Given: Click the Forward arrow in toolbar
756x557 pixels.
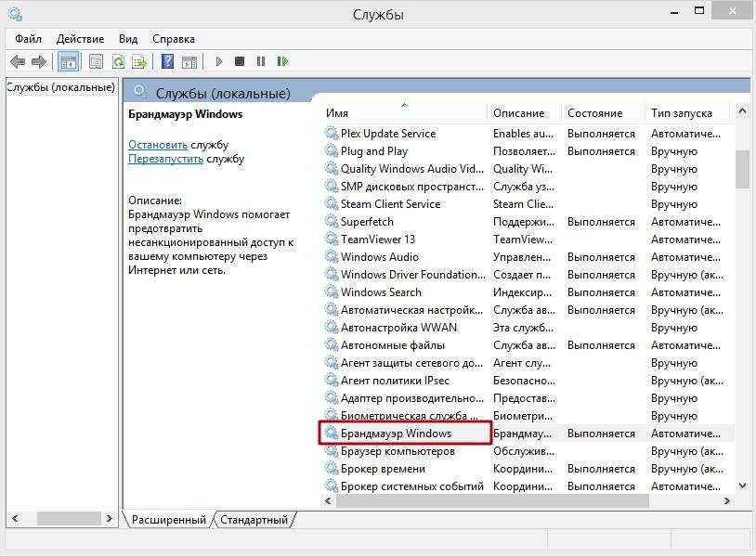Looking at the screenshot, I should click(x=39, y=62).
